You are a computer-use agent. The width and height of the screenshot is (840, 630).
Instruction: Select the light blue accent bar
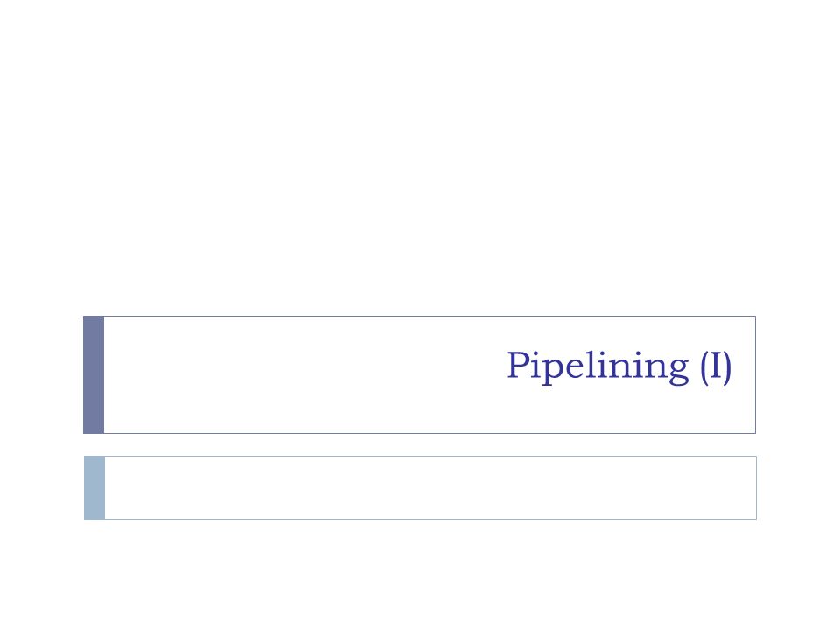[94, 488]
